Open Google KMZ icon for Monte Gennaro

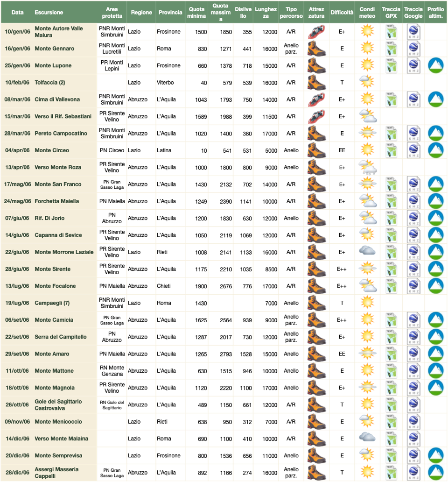pos(413,49)
